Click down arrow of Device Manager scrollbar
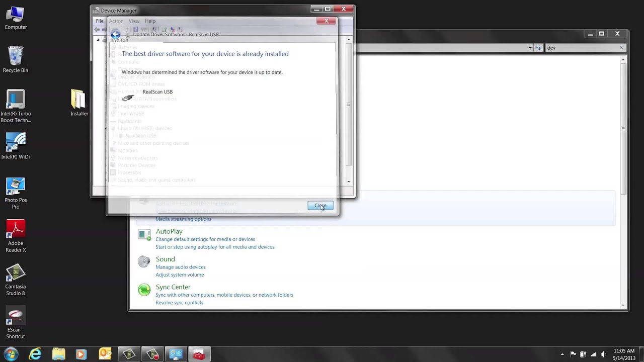This screenshot has width=644, height=362. tap(349, 182)
